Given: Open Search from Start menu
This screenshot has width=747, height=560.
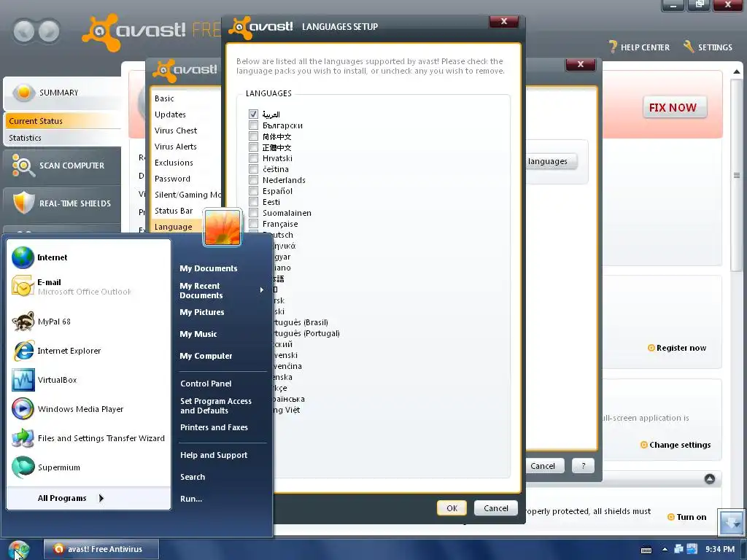Looking at the screenshot, I should tap(193, 477).
